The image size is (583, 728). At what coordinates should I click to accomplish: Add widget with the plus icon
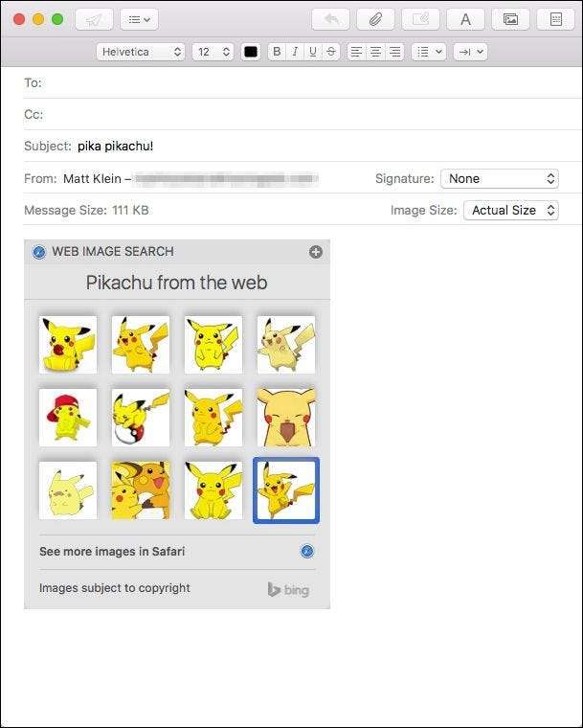(316, 252)
